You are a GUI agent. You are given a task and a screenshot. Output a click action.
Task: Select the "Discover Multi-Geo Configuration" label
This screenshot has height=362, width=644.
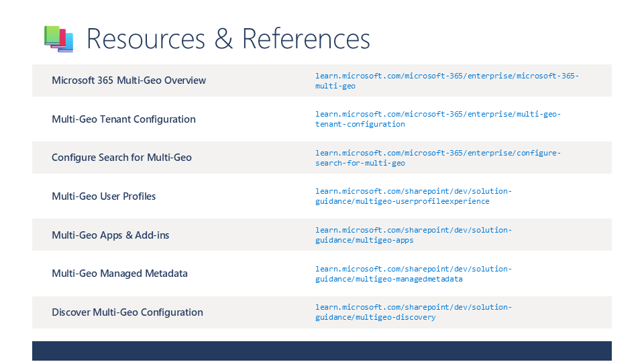click(127, 312)
